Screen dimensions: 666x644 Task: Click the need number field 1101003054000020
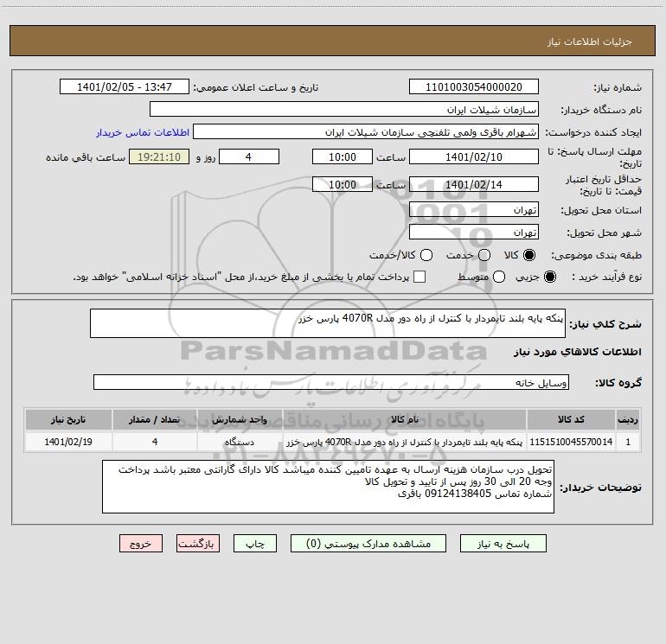coord(474,87)
